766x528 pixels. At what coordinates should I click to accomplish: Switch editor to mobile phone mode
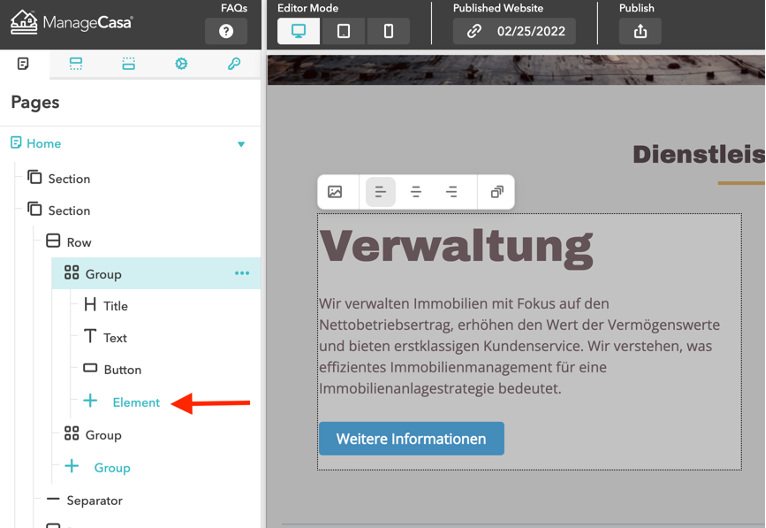point(388,31)
